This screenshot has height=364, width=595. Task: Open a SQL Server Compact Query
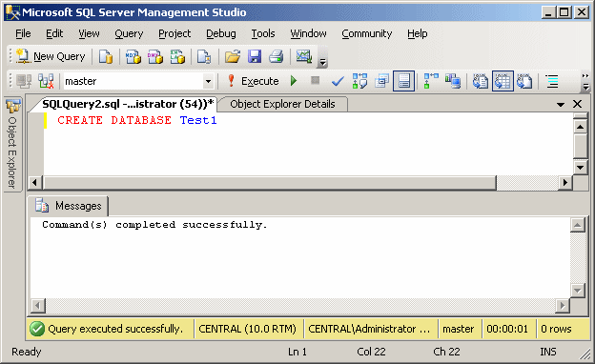[204, 56]
